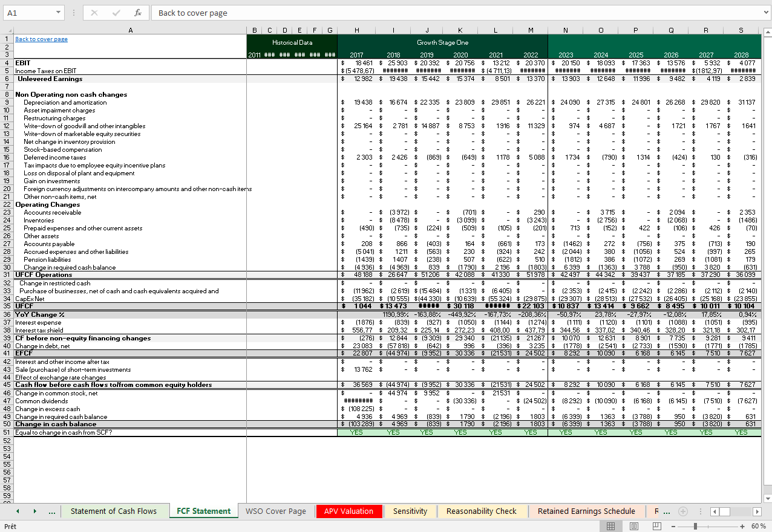Image resolution: width=772 pixels, height=532 pixels.
Task: Select row 35 header
Action: [7, 307]
